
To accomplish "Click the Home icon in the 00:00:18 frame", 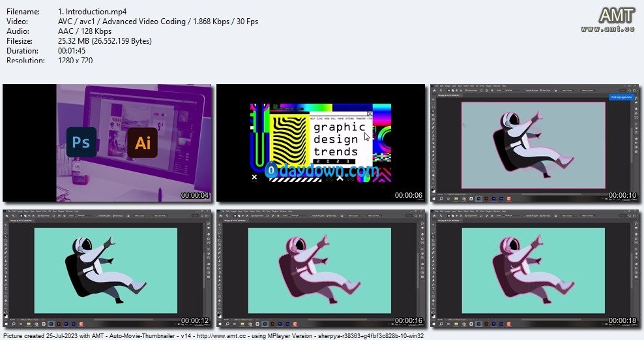I will click(435, 216).
